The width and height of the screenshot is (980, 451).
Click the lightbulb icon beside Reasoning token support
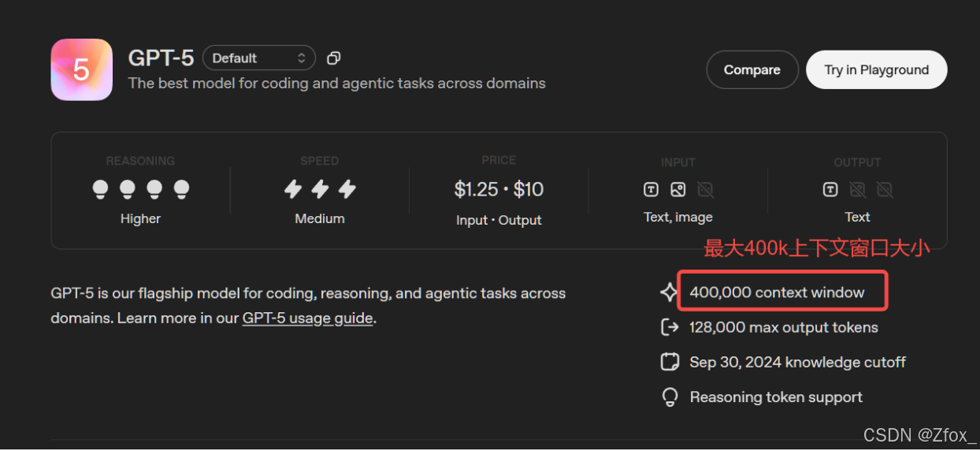[x=670, y=397]
